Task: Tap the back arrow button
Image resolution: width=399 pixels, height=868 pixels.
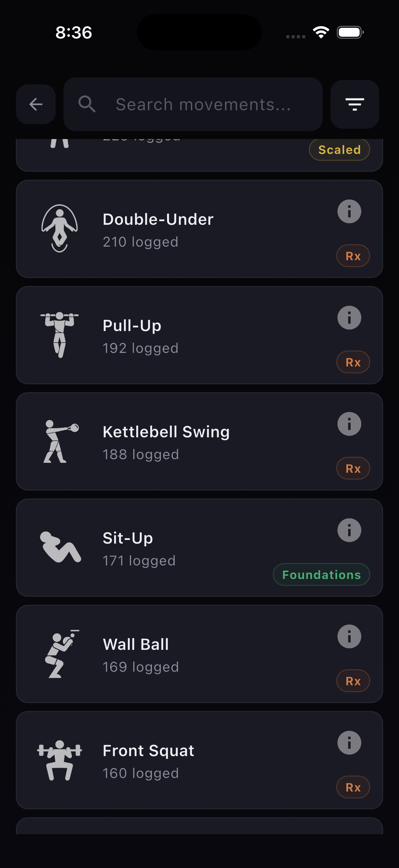Action: click(x=36, y=104)
